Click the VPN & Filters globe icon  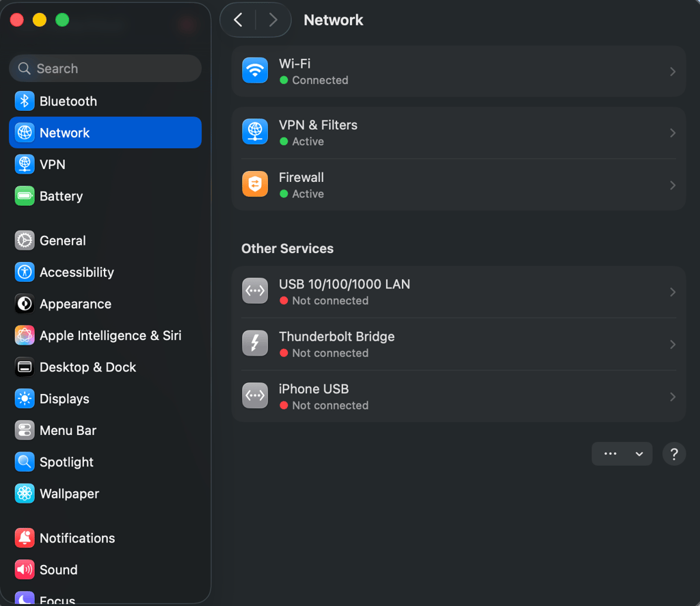(x=255, y=132)
